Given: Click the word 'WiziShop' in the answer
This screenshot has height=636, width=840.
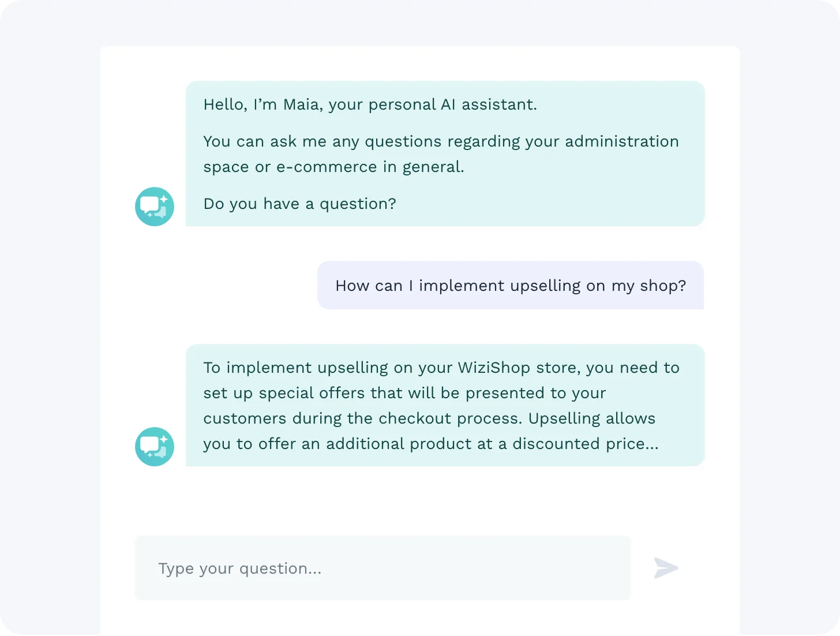Looking at the screenshot, I should pos(494,368).
